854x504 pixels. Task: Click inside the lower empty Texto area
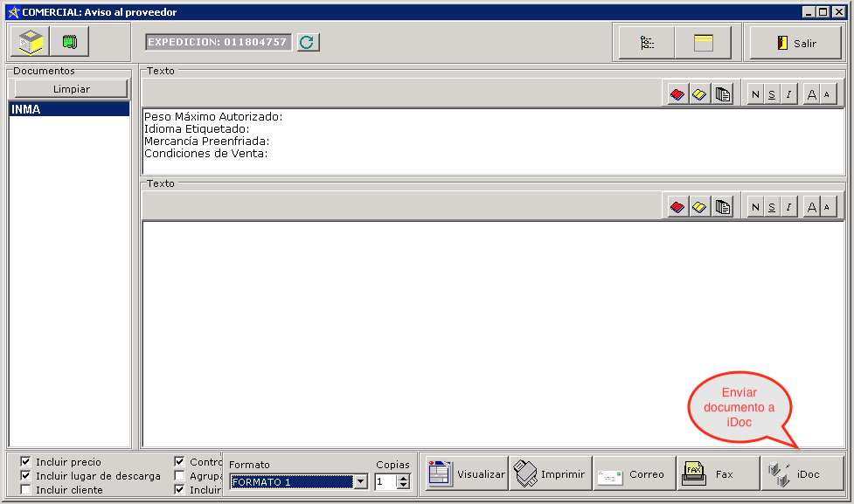click(x=493, y=332)
